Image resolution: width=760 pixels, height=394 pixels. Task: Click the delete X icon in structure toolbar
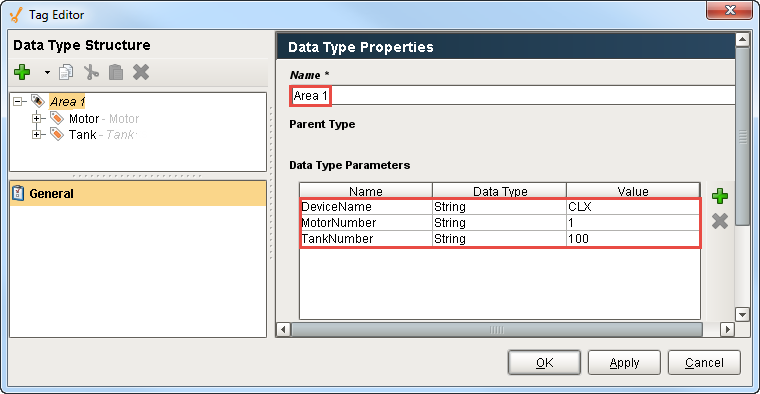point(141,72)
